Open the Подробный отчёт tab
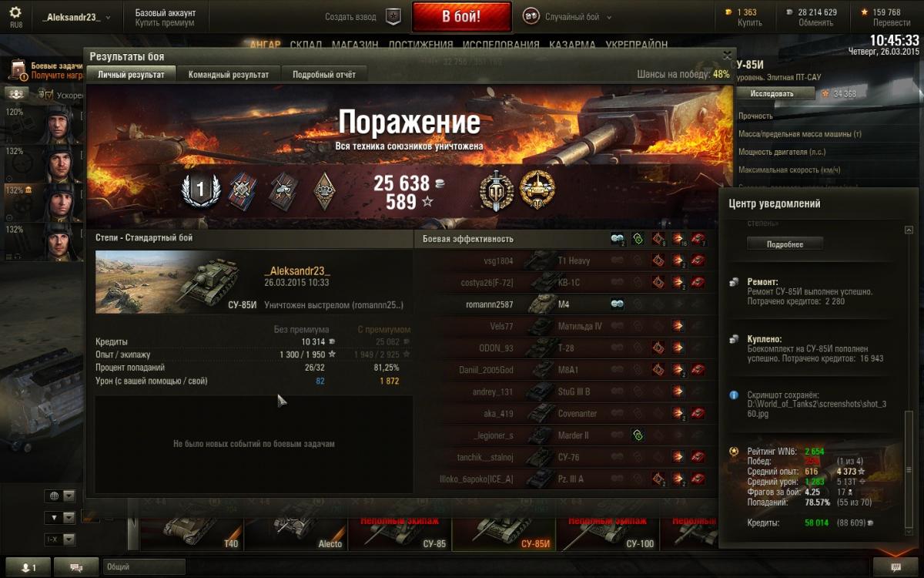This screenshot has width=924, height=578. pyautogui.click(x=324, y=75)
